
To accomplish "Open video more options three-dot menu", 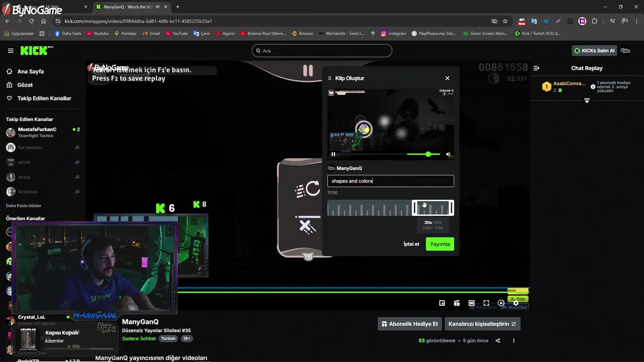I will click(514, 340).
